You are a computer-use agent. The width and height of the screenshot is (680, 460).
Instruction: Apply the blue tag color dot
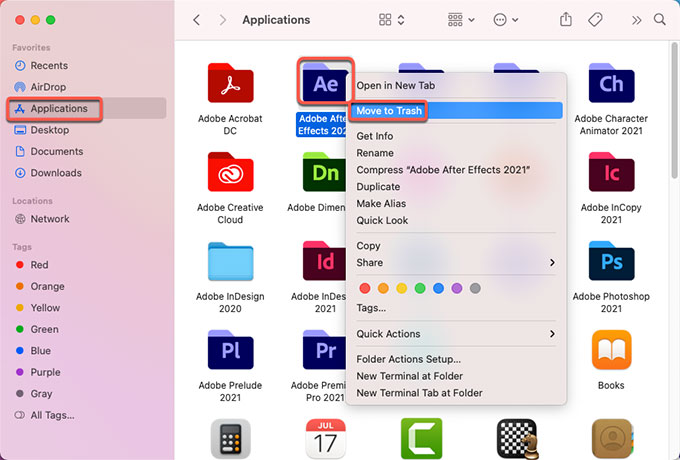click(x=438, y=288)
